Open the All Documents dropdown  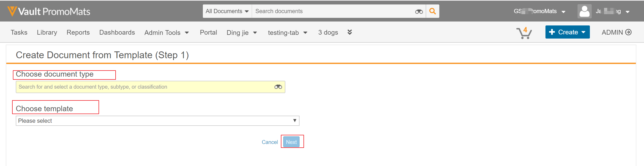(x=227, y=11)
